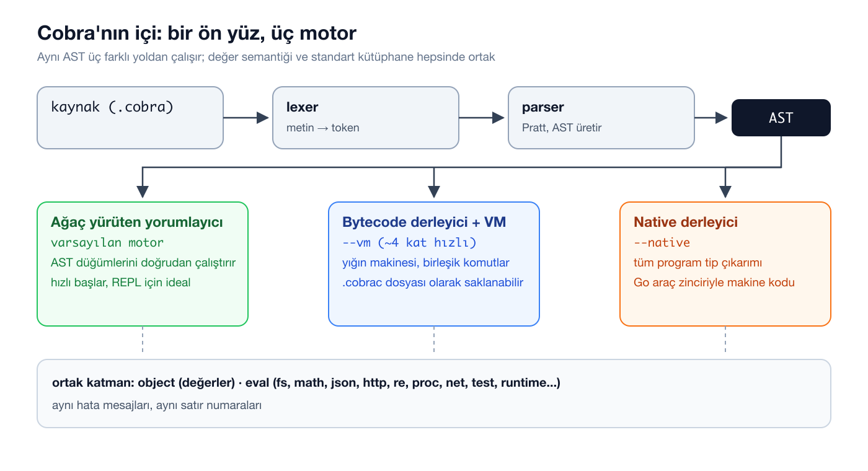Click the "--vm (~4 kat hızlı)" flag text

point(409,242)
